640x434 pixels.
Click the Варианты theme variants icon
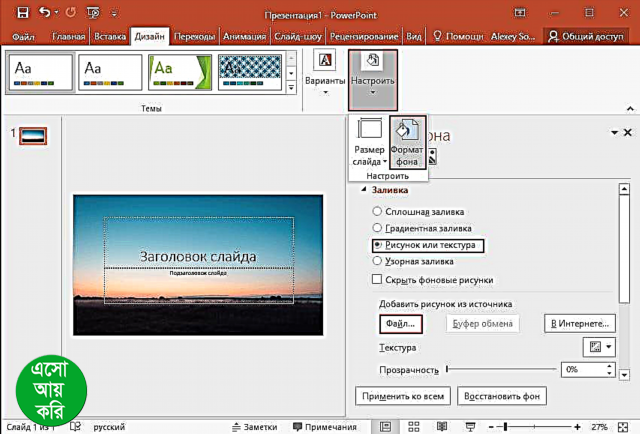tap(325, 68)
